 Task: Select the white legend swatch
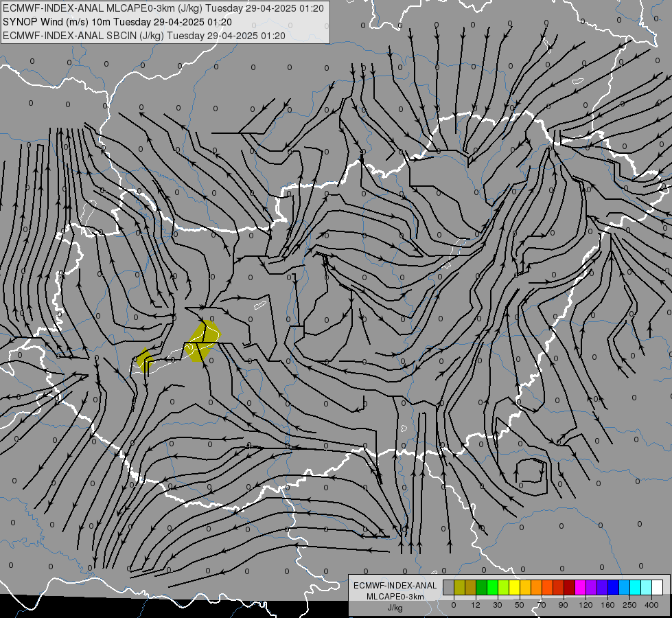pos(657,587)
